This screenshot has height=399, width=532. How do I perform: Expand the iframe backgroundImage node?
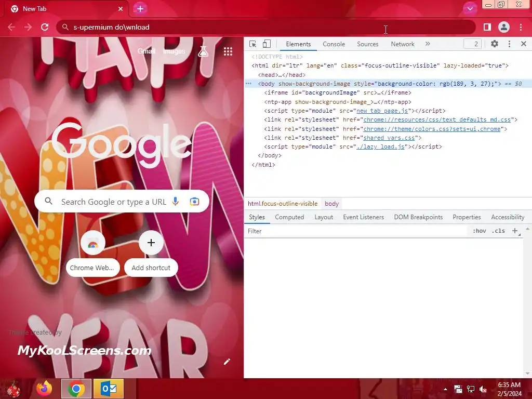point(338,92)
